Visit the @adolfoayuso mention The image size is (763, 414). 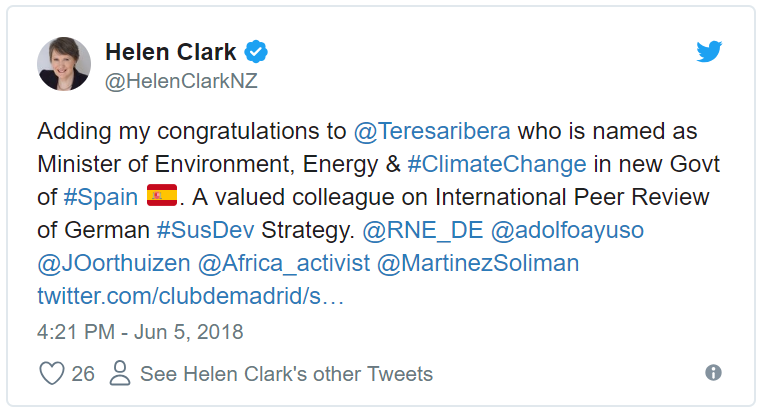[566, 230]
